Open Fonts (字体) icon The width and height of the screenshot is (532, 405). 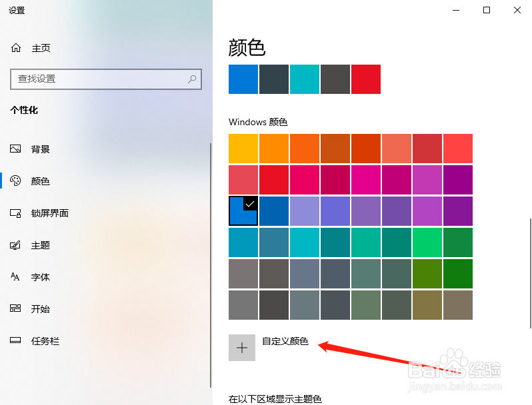coord(16,277)
